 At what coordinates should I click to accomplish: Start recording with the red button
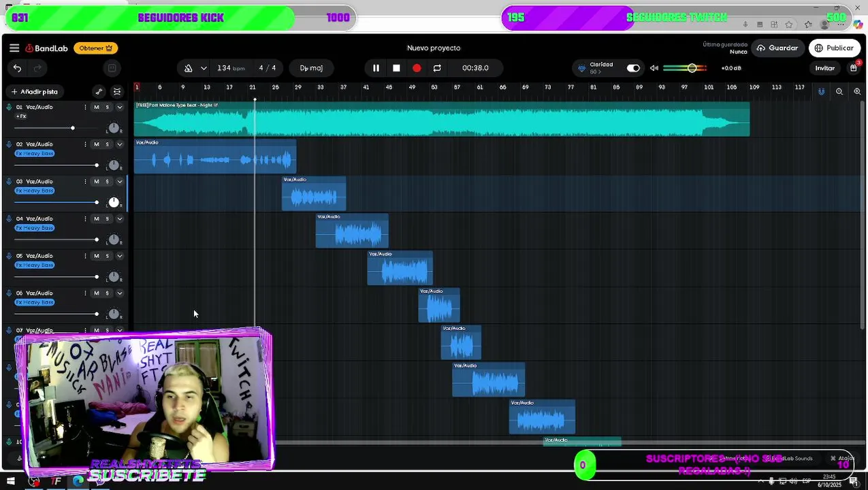[417, 68]
